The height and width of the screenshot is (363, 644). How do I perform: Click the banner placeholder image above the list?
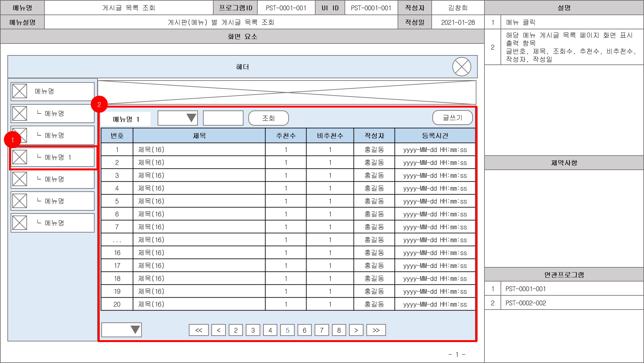click(287, 92)
